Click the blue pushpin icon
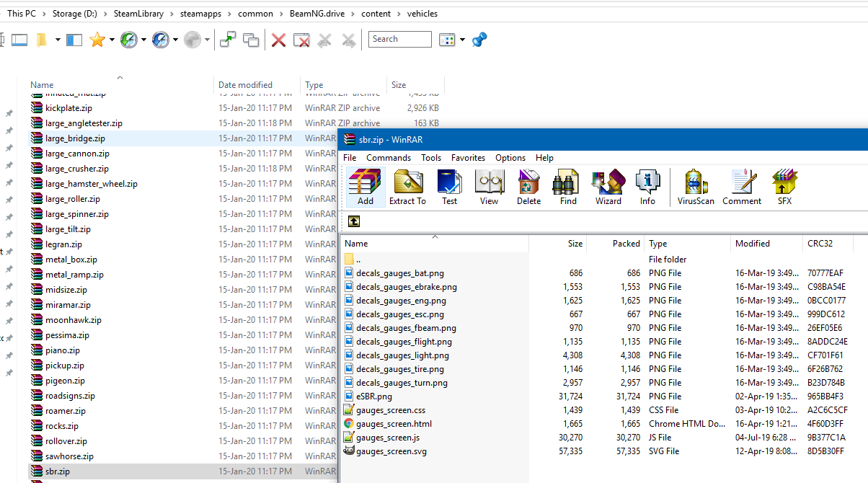This screenshot has width=868, height=483. coord(479,40)
